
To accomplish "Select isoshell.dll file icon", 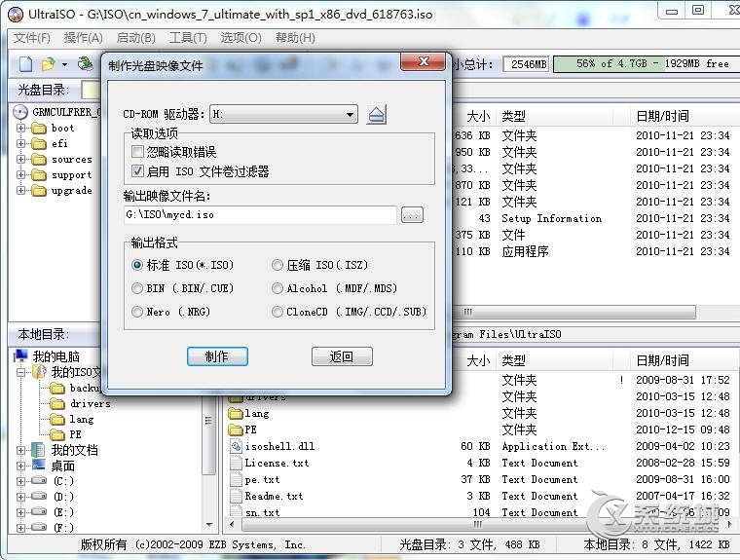I will 236,446.
